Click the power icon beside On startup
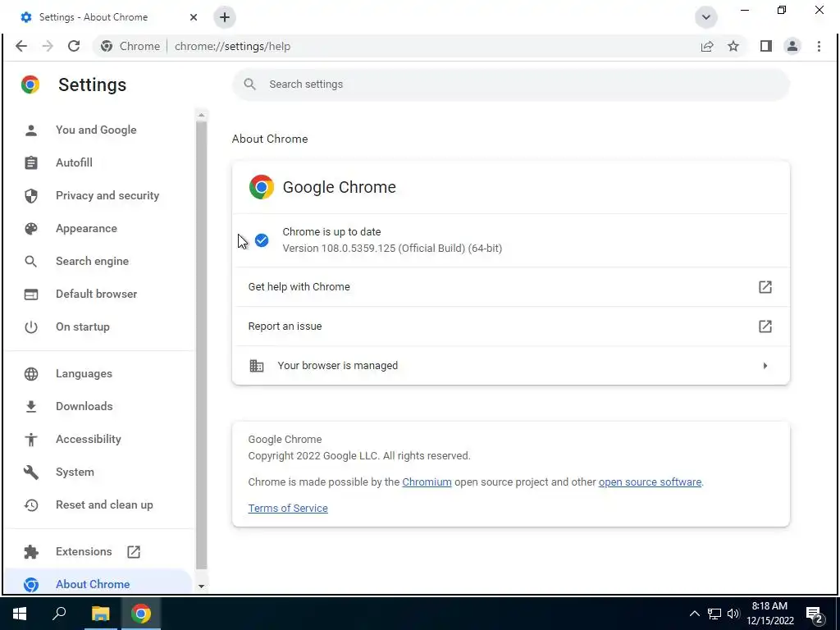 click(31, 326)
